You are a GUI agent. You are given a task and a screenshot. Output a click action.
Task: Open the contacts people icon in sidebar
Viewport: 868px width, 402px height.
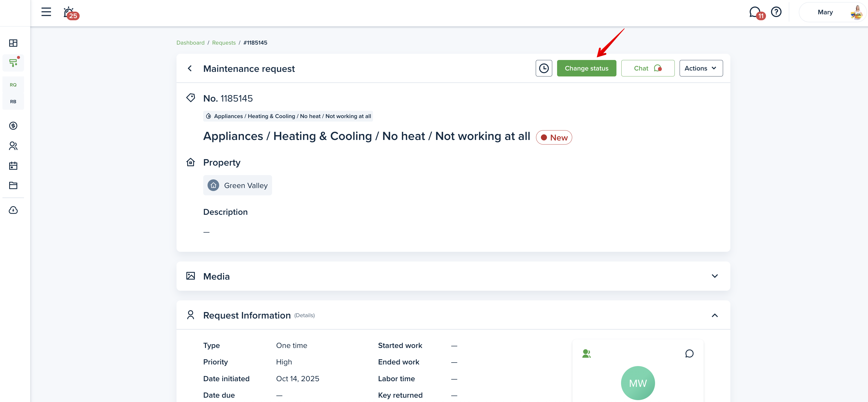pyautogui.click(x=13, y=146)
